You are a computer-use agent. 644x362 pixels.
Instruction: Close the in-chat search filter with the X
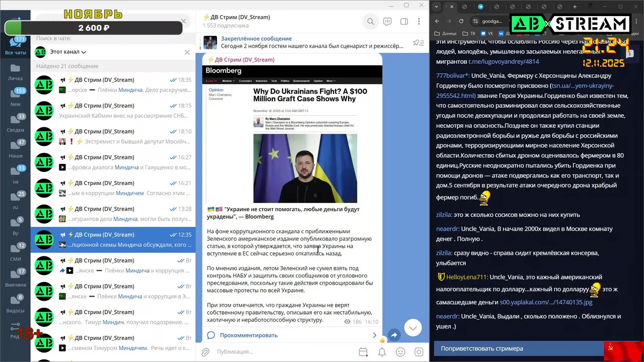pyautogui.click(x=187, y=52)
